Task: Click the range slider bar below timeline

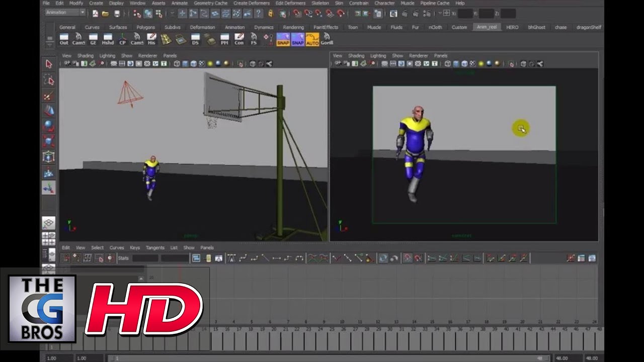Action: pos(329,358)
